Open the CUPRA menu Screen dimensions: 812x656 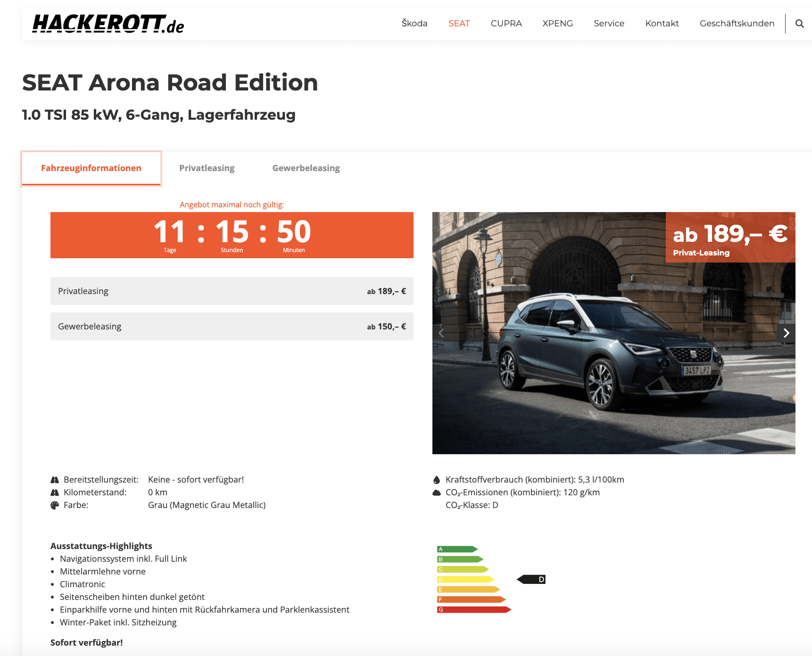(x=506, y=24)
